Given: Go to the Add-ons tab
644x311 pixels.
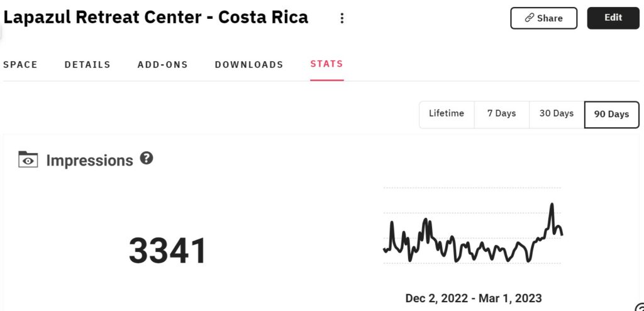Looking at the screenshot, I should tap(163, 65).
